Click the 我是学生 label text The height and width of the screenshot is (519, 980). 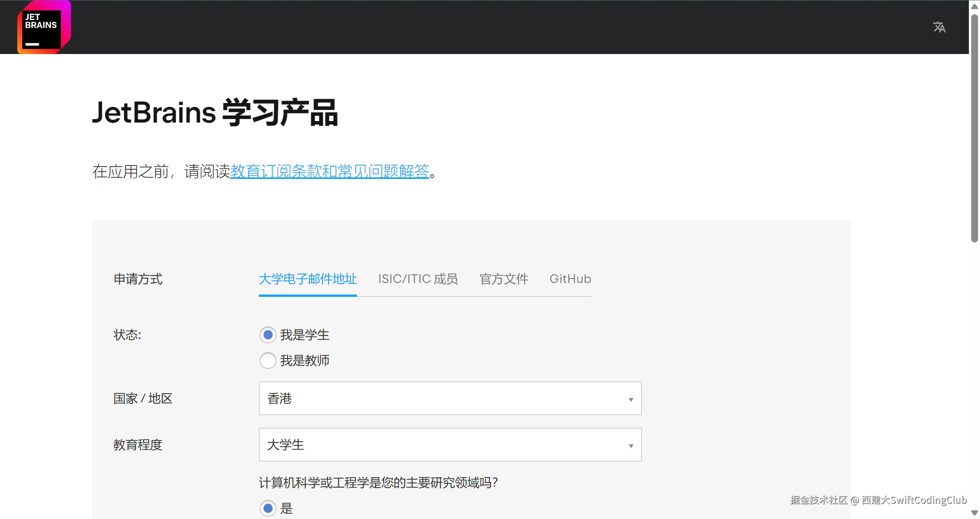point(304,335)
